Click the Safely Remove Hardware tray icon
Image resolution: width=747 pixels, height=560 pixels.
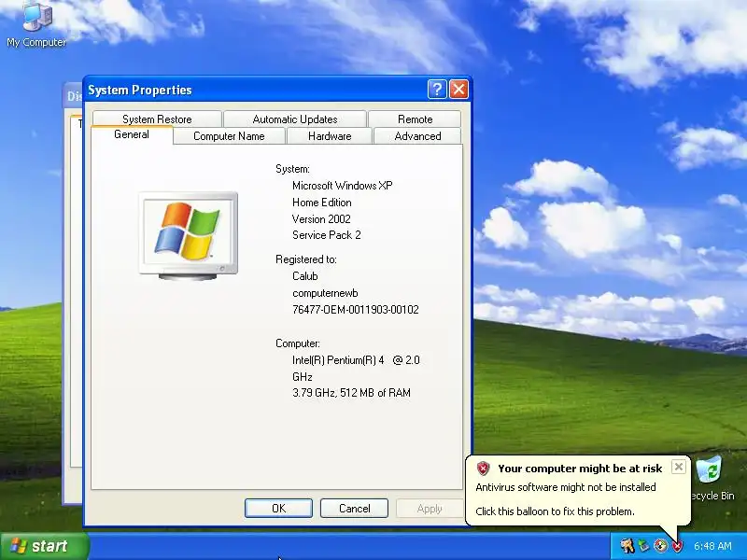coord(643,545)
